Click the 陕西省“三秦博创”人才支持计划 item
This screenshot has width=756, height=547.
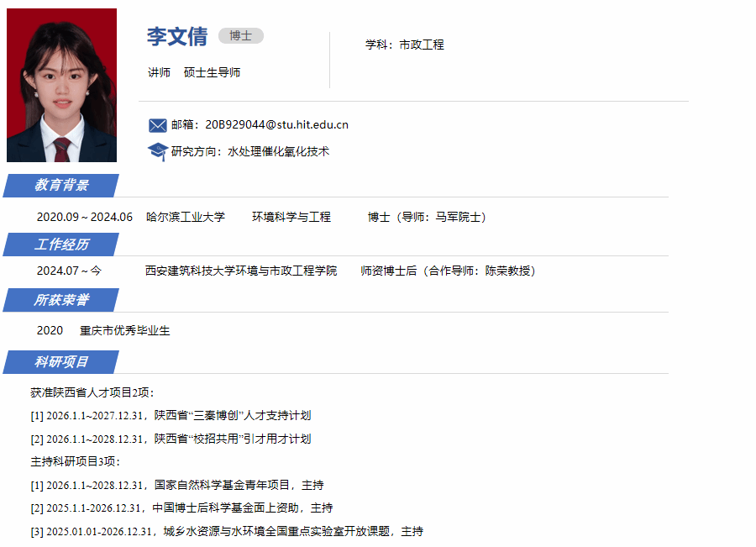(233, 415)
